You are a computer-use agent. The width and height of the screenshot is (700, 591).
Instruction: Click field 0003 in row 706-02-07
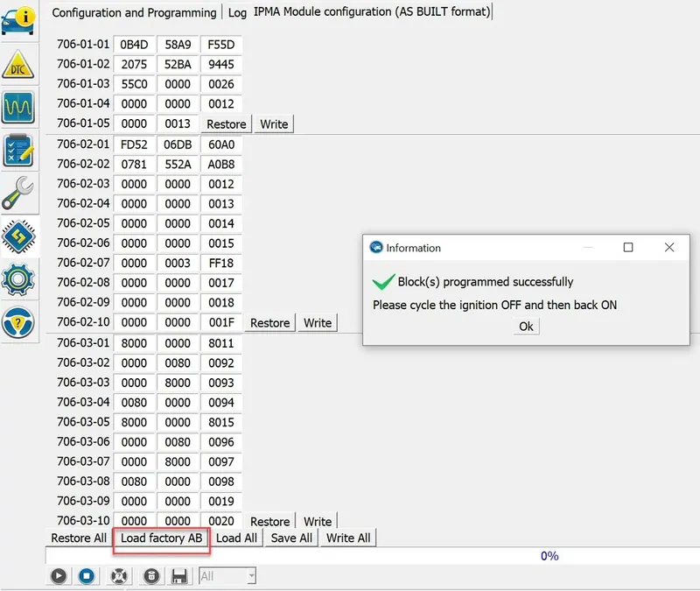pyautogui.click(x=178, y=264)
